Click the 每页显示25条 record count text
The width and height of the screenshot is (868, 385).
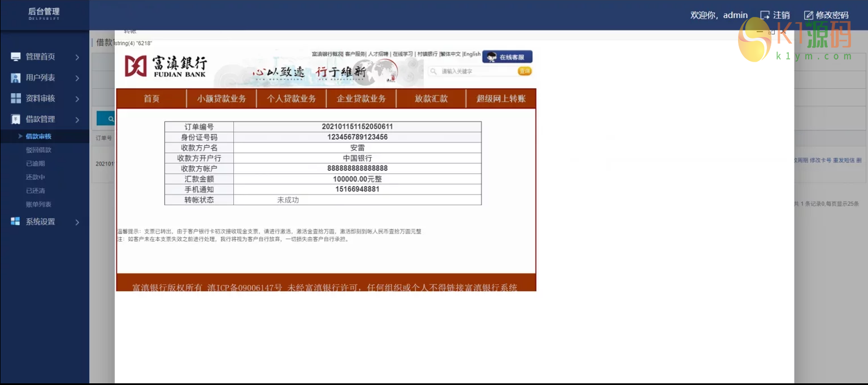(841, 204)
